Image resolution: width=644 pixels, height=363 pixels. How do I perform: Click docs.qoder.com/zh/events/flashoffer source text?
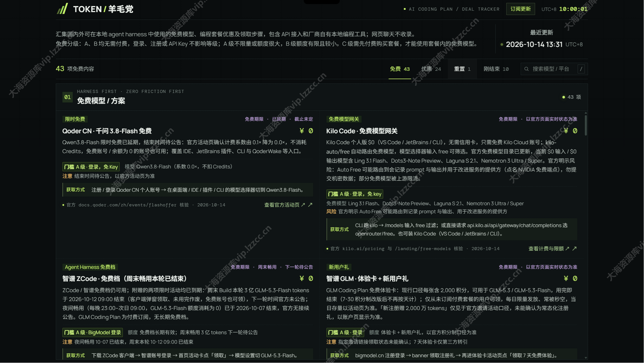(x=127, y=205)
